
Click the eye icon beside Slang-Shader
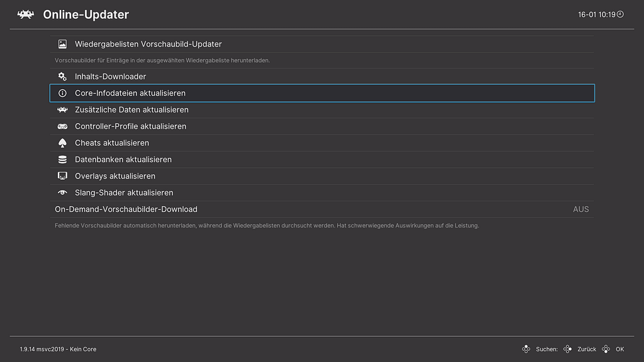pos(62,193)
